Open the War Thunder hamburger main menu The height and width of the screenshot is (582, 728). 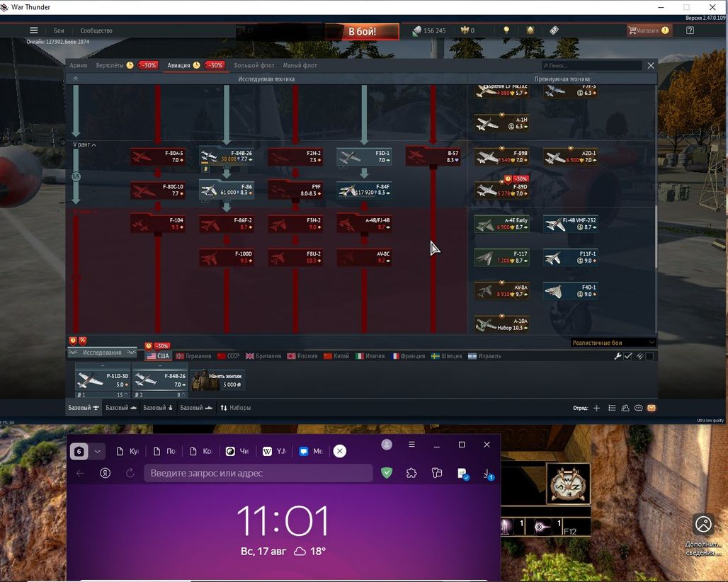[33, 30]
